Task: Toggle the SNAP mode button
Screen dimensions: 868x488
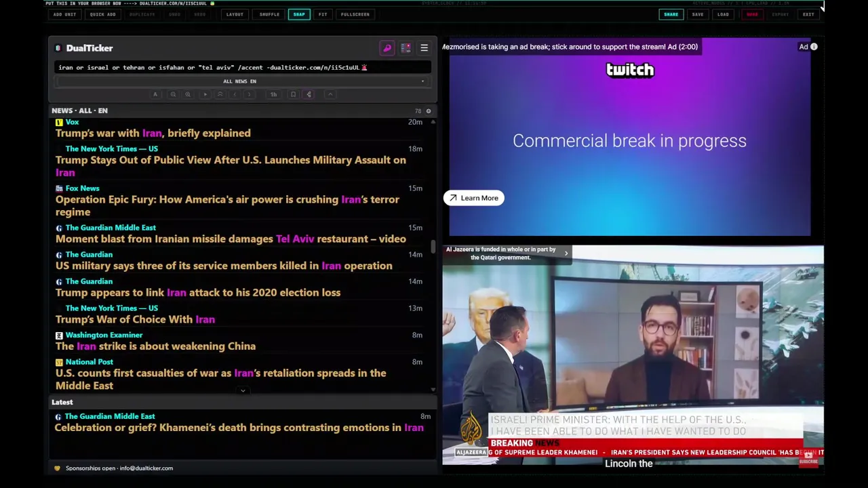Action: 299,14
